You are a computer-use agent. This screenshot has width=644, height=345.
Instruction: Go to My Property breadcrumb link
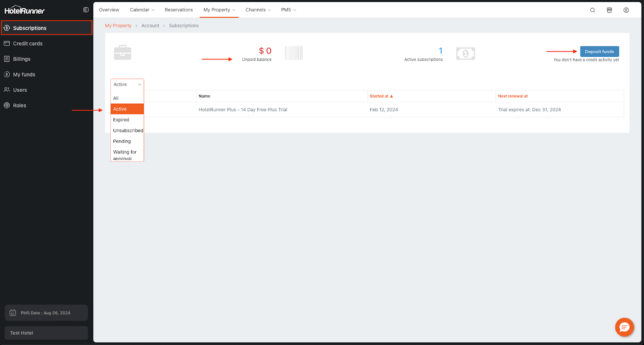(118, 25)
